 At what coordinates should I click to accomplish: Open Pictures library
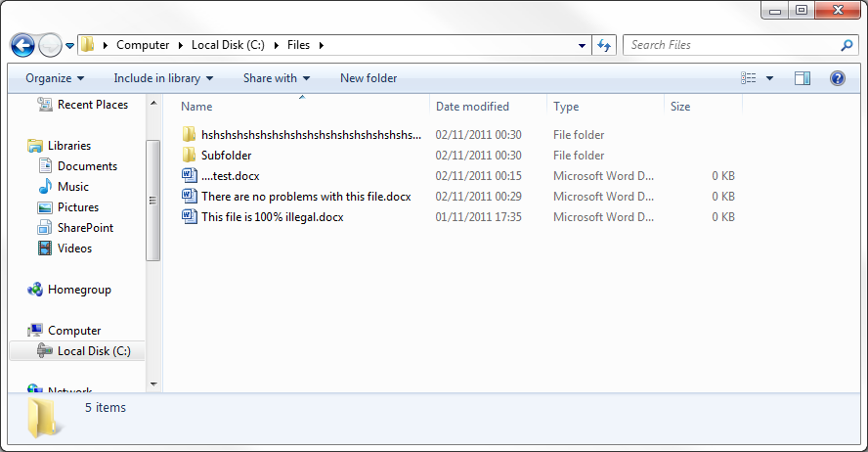pyautogui.click(x=78, y=207)
